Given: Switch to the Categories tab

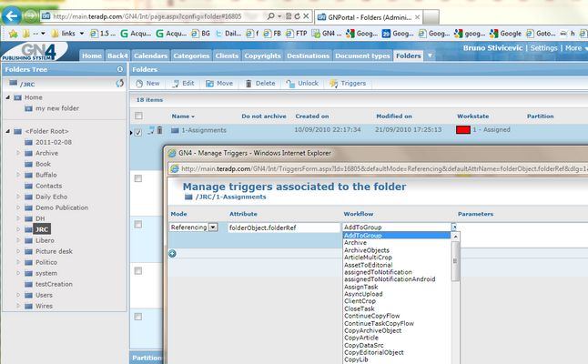Looking at the screenshot, I should point(191,56).
